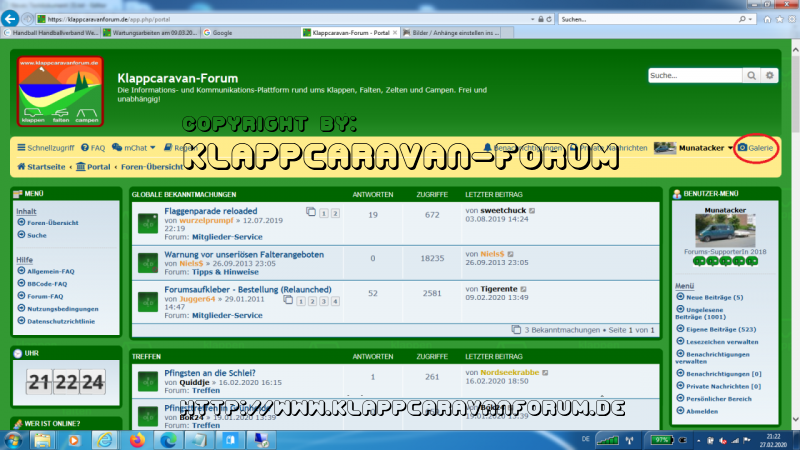The width and height of the screenshot is (800, 450).
Task: Click the forum search magnifier icon
Action: [752, 76]
